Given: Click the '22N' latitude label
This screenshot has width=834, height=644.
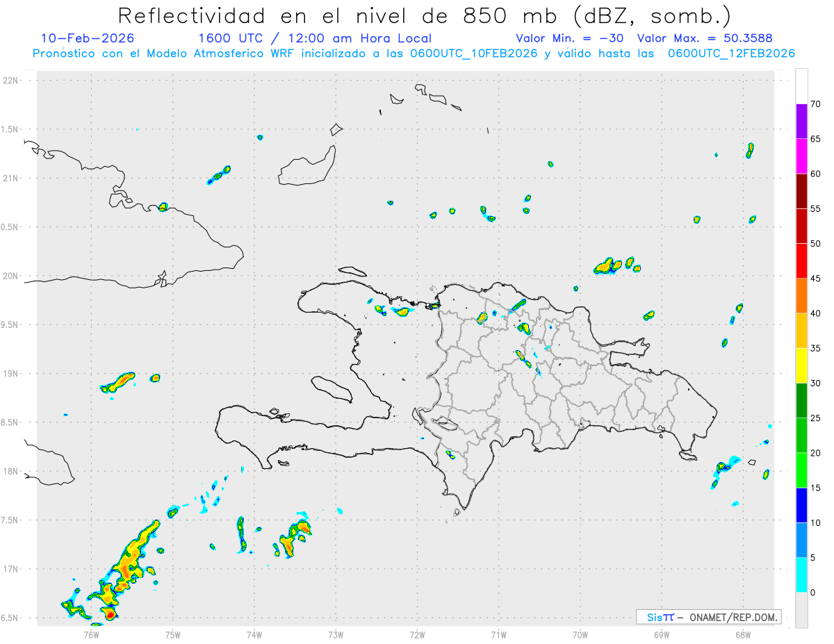Looking at the screenshot, I should pyautogui.click(x=10, y=81).
